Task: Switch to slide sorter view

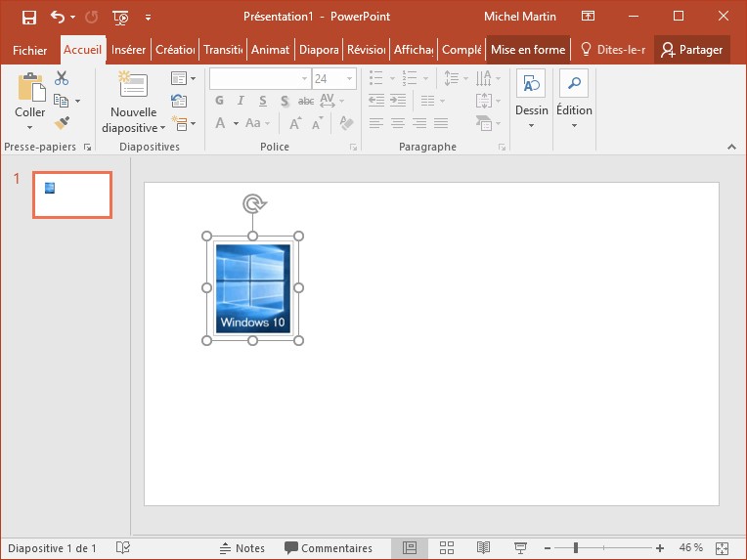Action: pos(447,548)
